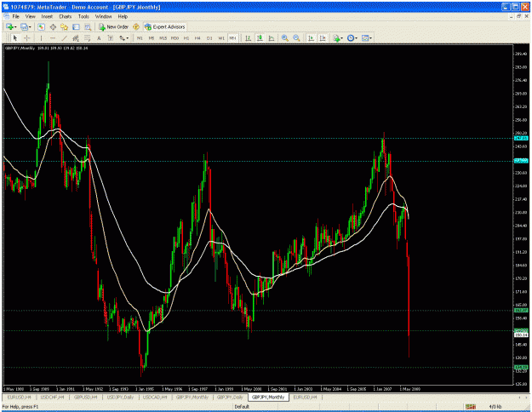Click the chart tabs scroll arrows
This screenshot has height=412, width=532.
523,397
